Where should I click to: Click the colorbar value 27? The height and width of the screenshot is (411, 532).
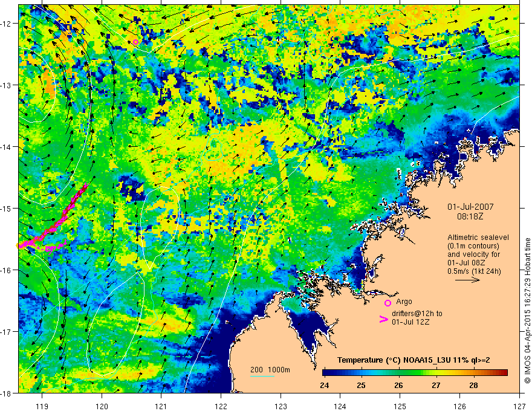point(436,385)
